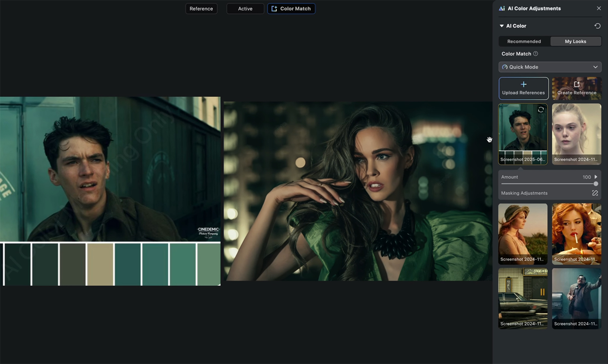Close the AI Color Adjustments panel
This screenshot has height=364, width=608.
[599, 9]
